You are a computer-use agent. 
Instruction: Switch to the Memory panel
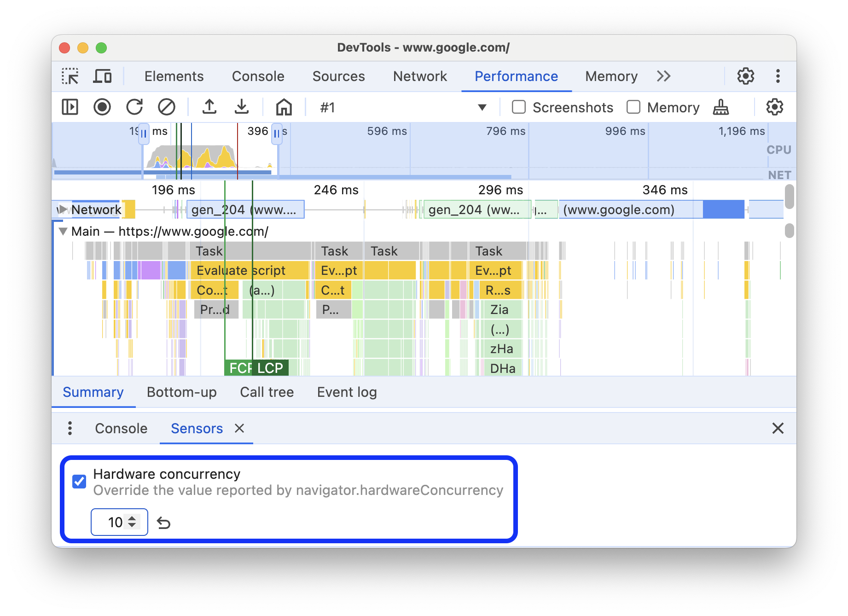tap(611, 76)
